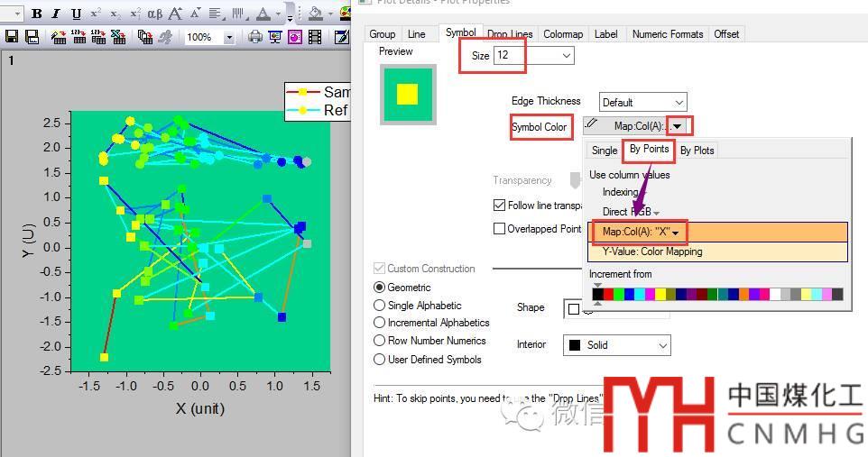Select the By Points color tab
The height and width of the screenshot is (457, 868).
point(649,150)
